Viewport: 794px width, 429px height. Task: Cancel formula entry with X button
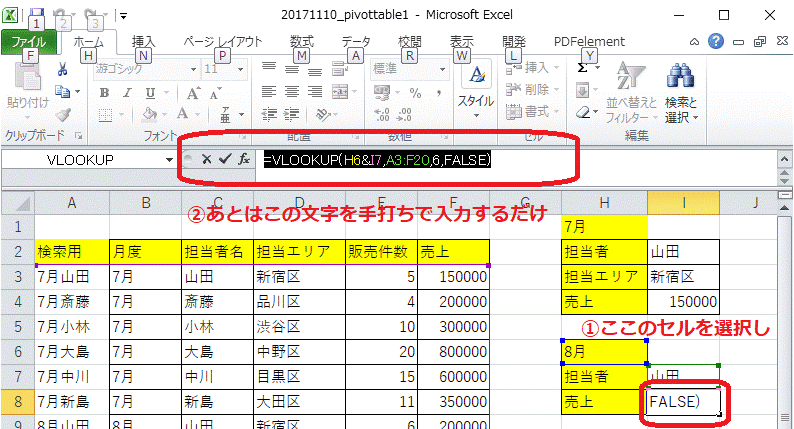(206, 159)
